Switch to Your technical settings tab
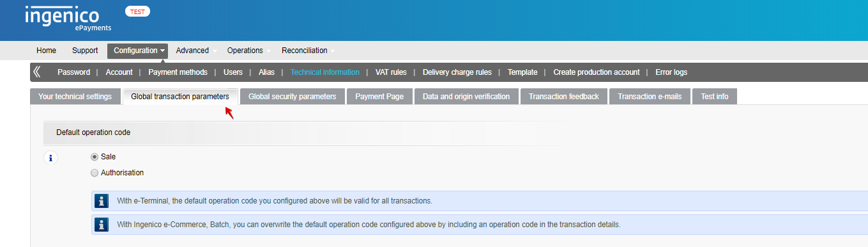 click(x=75, y=97)
